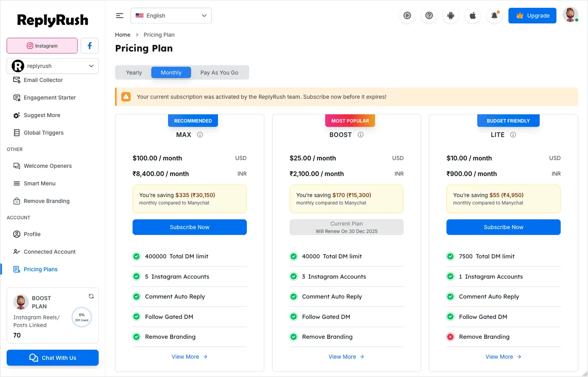Click the MOST POPULAR badge on BOOST
The width and height of the screenshot is (588, 377).
pos(350,121)
